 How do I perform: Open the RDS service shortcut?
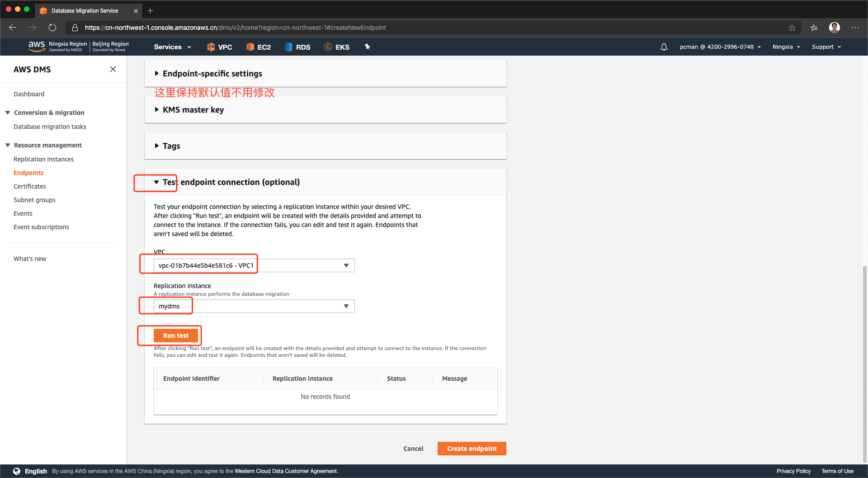click(x=288, y=47)
